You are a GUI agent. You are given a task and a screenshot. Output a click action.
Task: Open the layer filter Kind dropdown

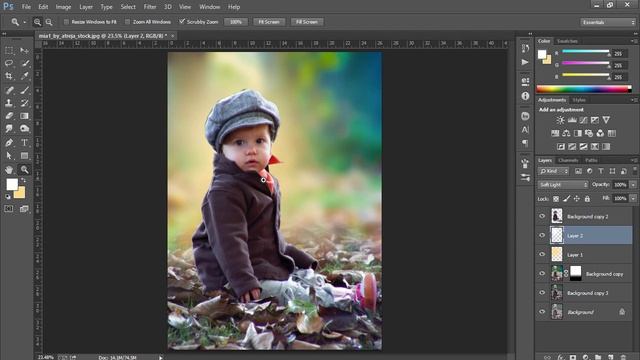(554, 171)
